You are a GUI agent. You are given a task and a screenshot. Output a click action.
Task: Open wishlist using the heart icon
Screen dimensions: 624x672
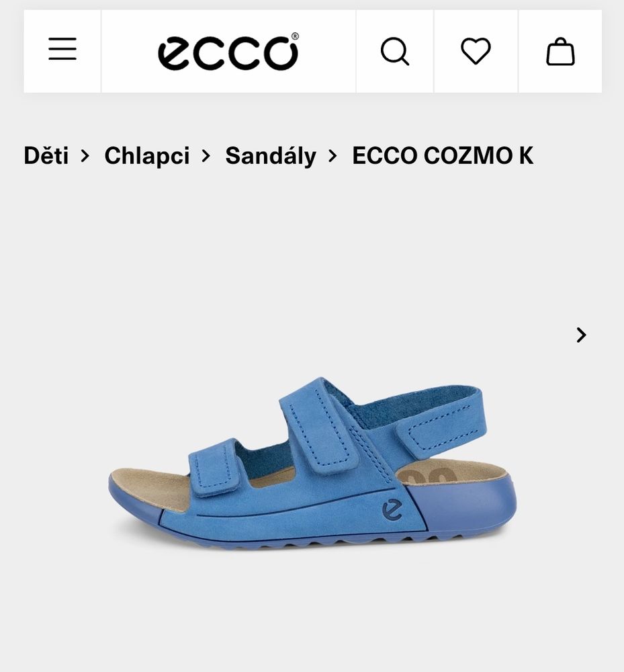(x=476, y=51)
